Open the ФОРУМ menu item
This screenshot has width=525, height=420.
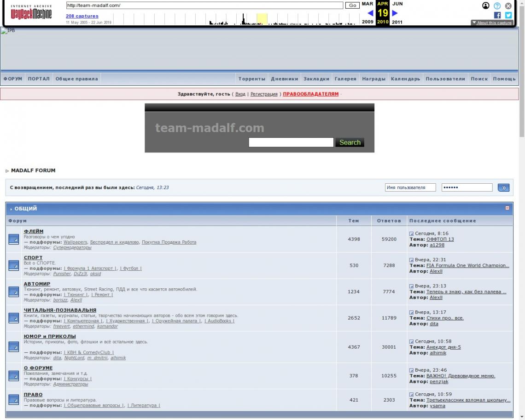point(13,79)
